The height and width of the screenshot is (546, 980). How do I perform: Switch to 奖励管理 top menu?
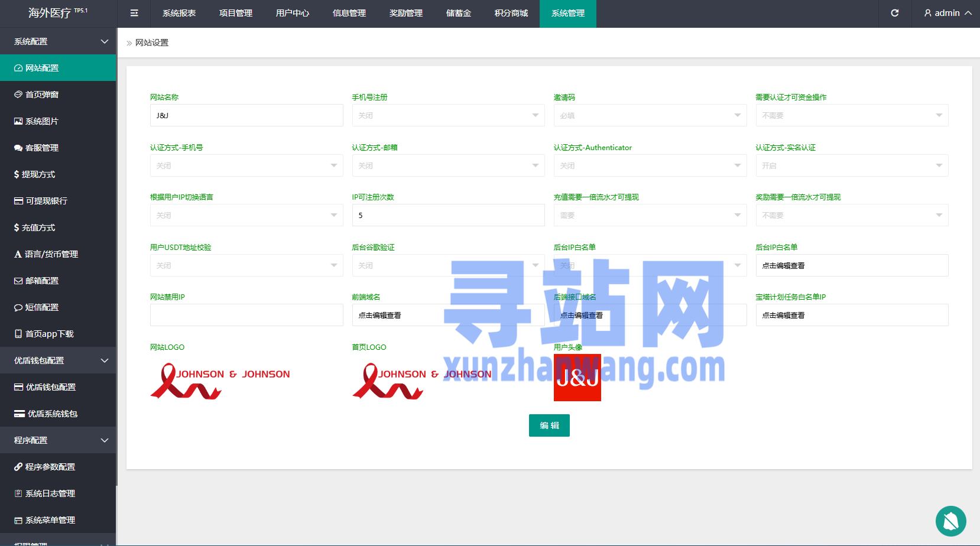tap(406, 13)
